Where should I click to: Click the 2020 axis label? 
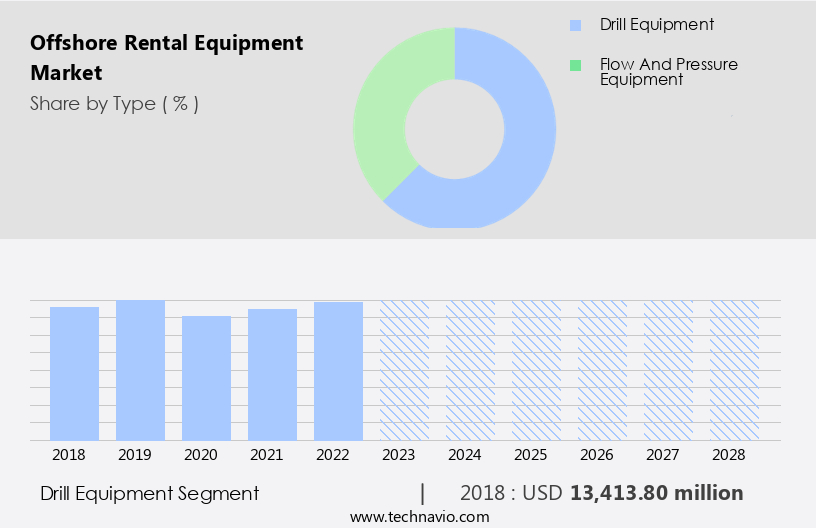[201, 455]
